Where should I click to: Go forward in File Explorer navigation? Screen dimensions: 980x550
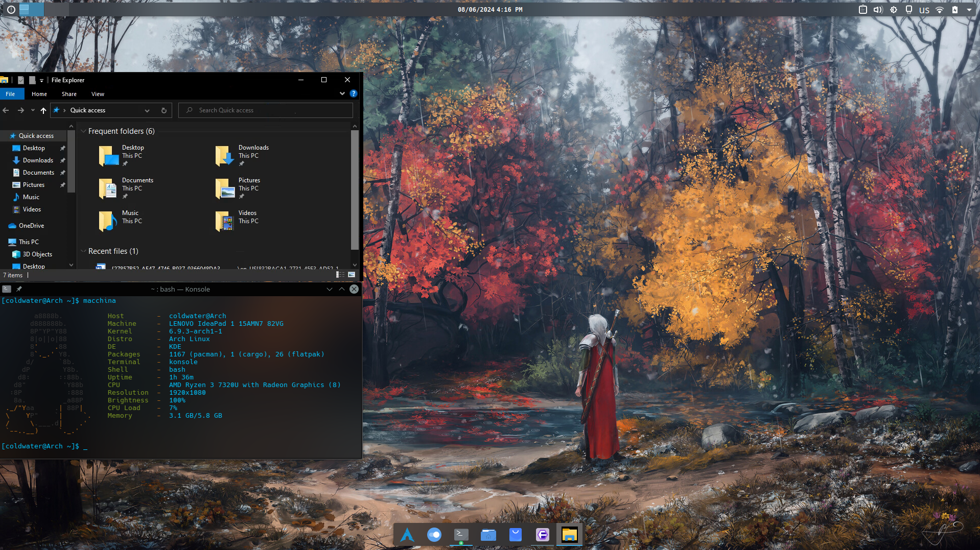tap(20, 110)
